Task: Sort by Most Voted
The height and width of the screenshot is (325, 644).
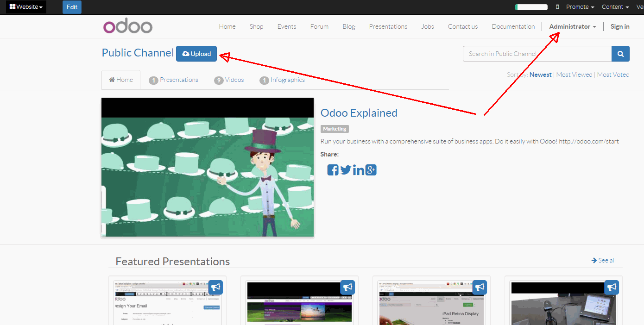Action: pyautogui.click(x=613, y=75)
